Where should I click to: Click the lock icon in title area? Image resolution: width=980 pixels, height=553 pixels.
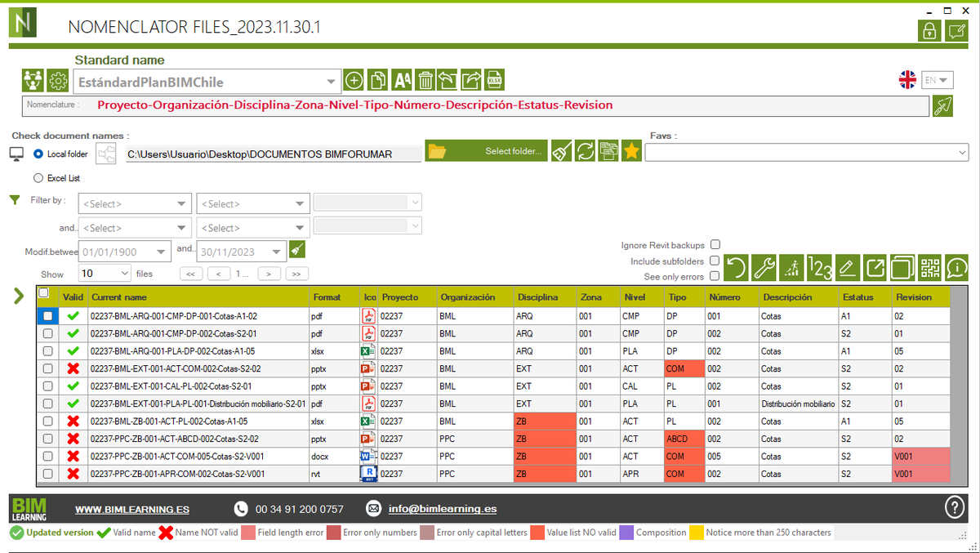pyautogui.click(x=929, y=31)
